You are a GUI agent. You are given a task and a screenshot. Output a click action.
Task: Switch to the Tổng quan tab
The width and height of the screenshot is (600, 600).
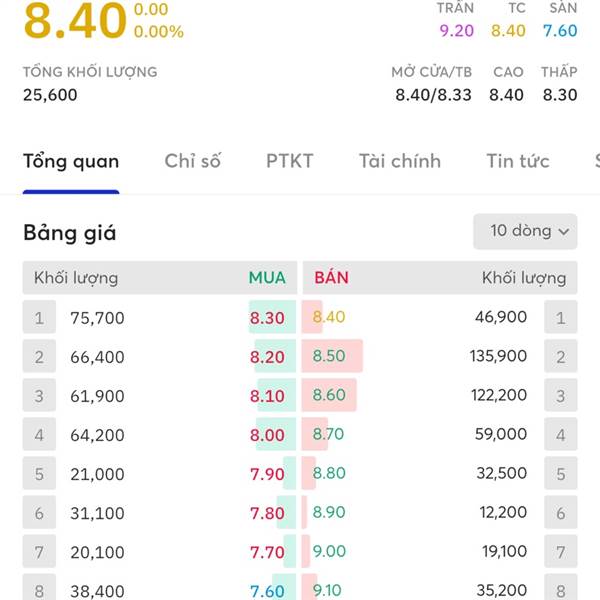[71, 161]
